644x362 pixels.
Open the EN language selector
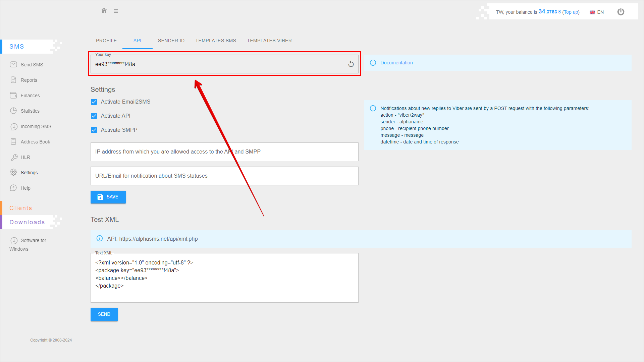pos(597,12)
